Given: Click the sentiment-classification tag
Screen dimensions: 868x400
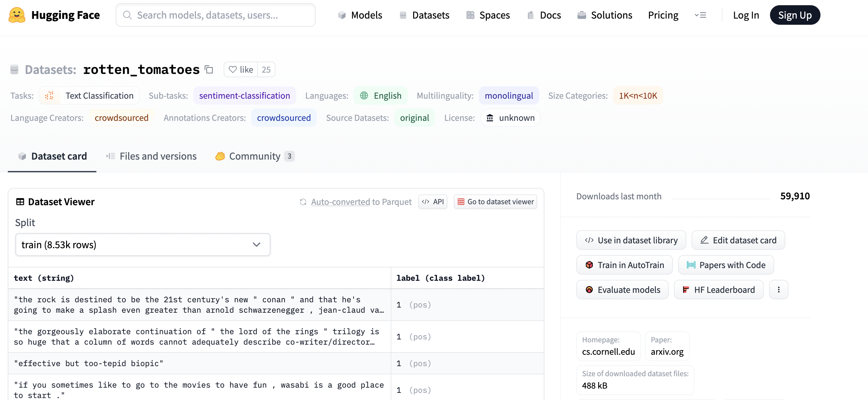Looking at the screenshot, I should [245, 96].
